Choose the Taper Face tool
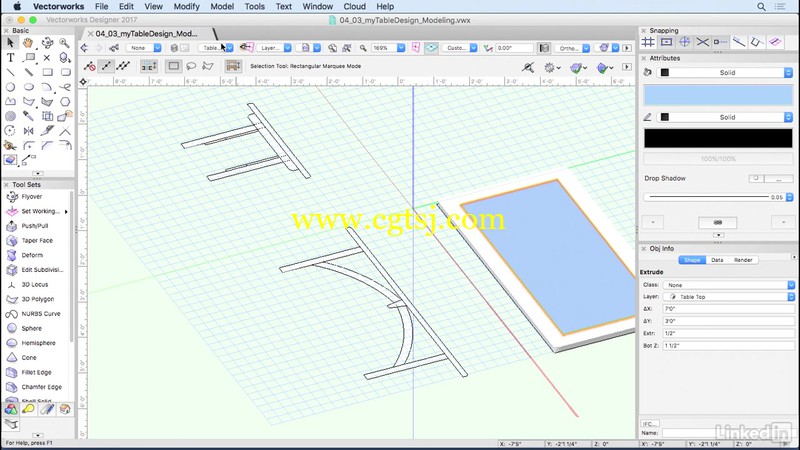The height and width of the screenshot is (450, 800). pos(37,240)
